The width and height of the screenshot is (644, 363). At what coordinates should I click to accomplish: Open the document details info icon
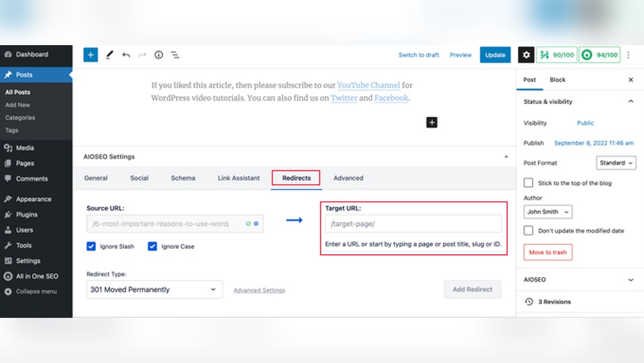(158, 55)
